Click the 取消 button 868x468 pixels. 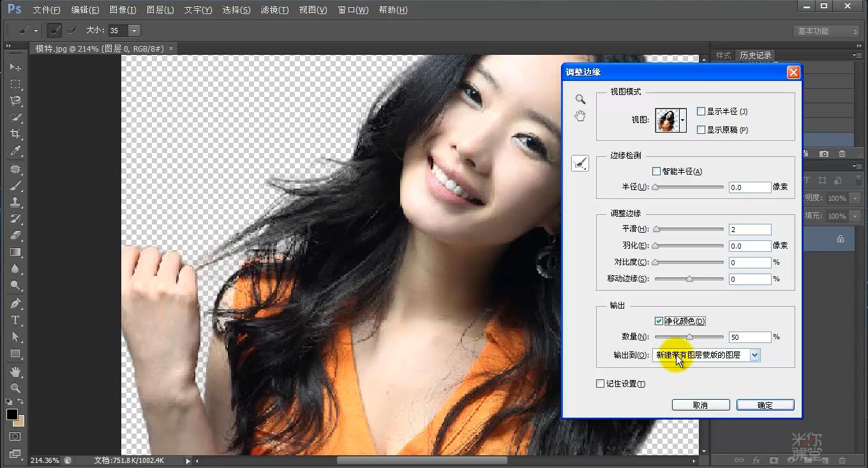coord(700,404)
